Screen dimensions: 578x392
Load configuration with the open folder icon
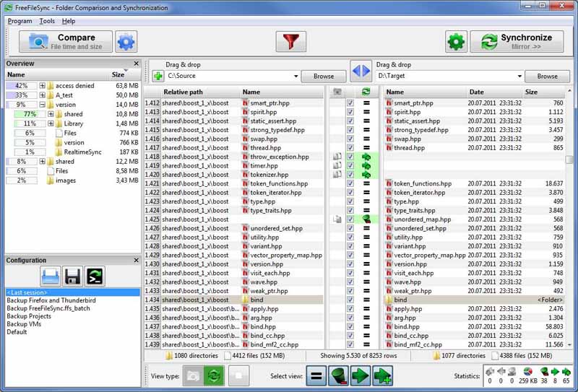pyautogui.click(x=50, y=276)
